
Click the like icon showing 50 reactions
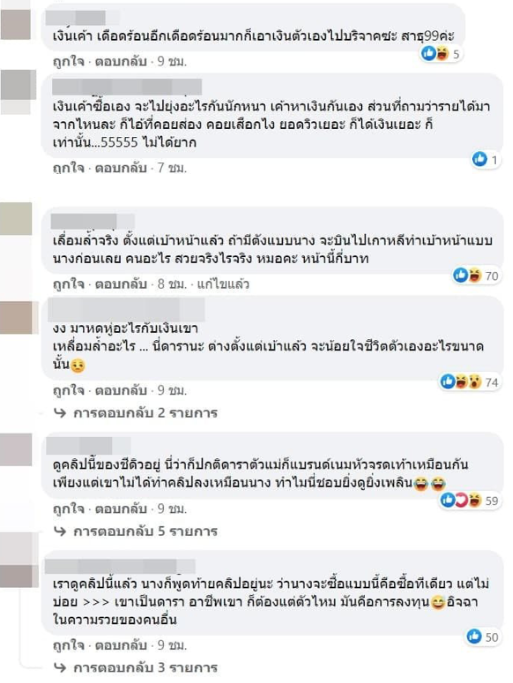[x=474, y=637]
